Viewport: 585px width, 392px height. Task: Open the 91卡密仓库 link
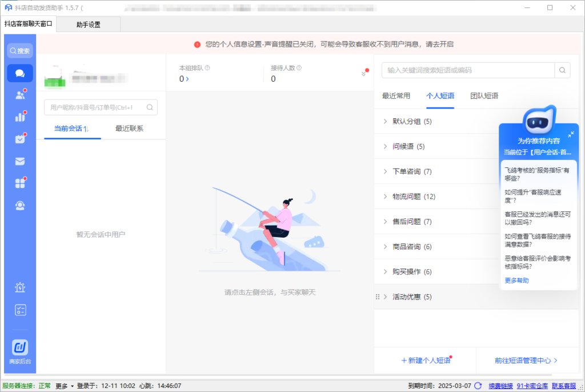tap(532, 386)
